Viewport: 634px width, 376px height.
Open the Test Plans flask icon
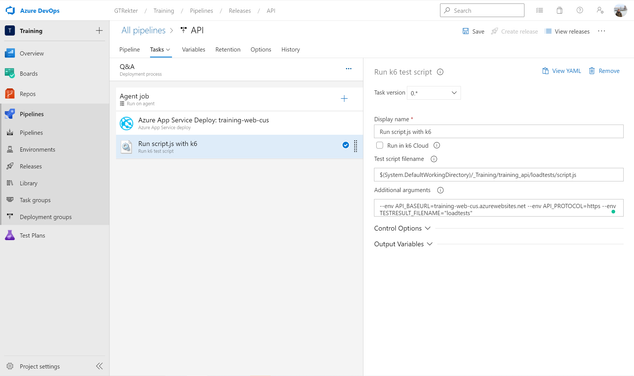coord(10,235)
